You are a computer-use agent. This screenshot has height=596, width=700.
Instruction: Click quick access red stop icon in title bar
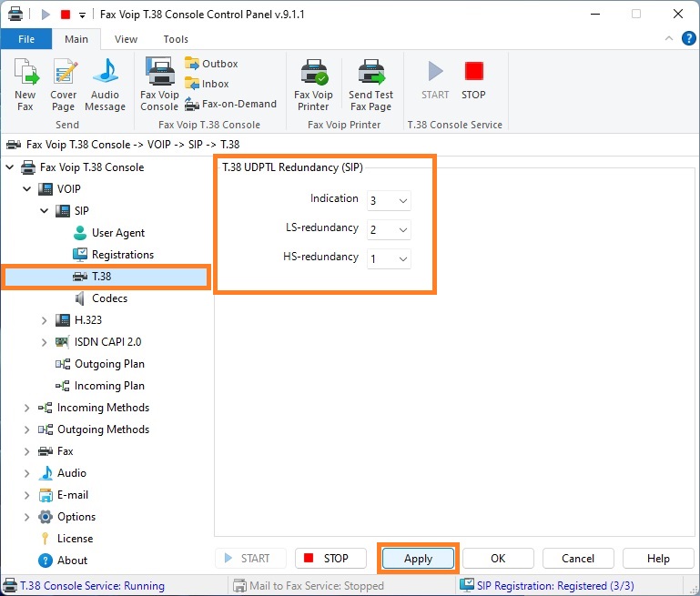click(66, 15)
